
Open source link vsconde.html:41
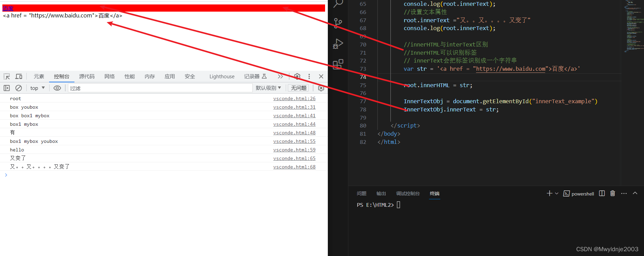pos(294,116)
